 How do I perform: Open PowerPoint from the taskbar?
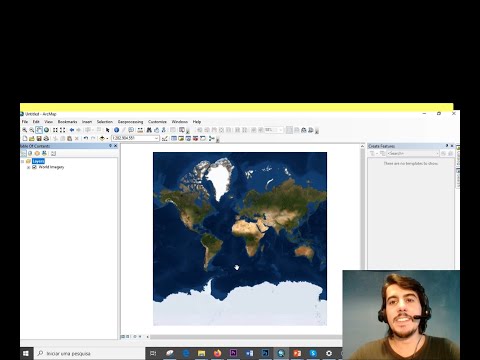(297, 353)
